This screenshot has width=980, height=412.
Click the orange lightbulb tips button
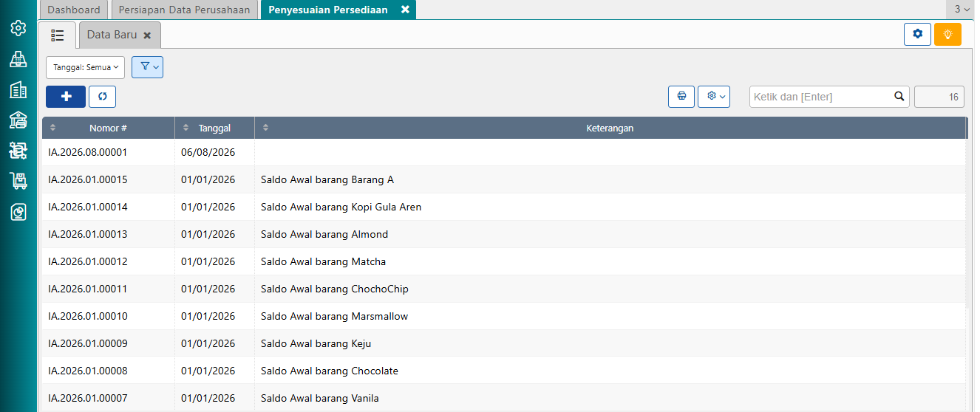(x=947, y=34)
